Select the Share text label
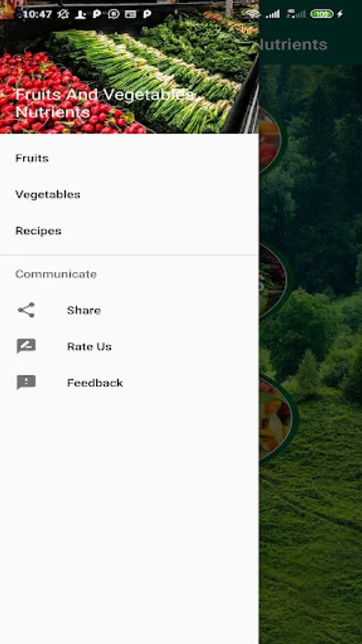 pos(84,310)
